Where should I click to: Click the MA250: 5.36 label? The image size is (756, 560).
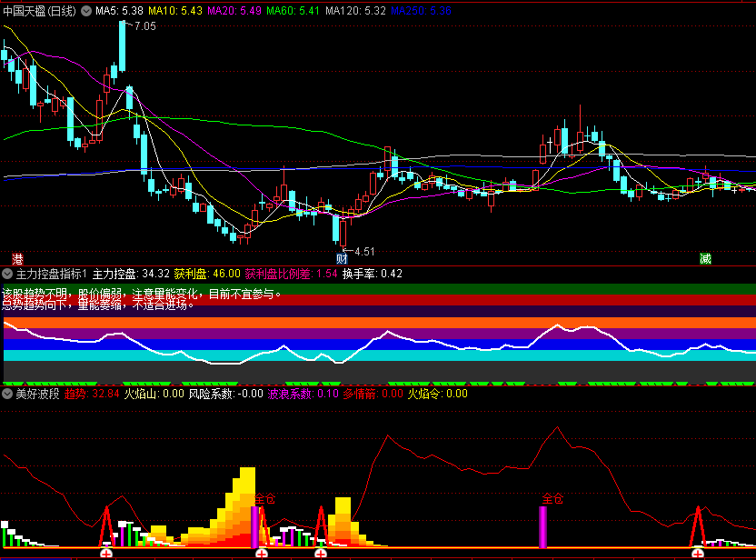tap(421, 11)
